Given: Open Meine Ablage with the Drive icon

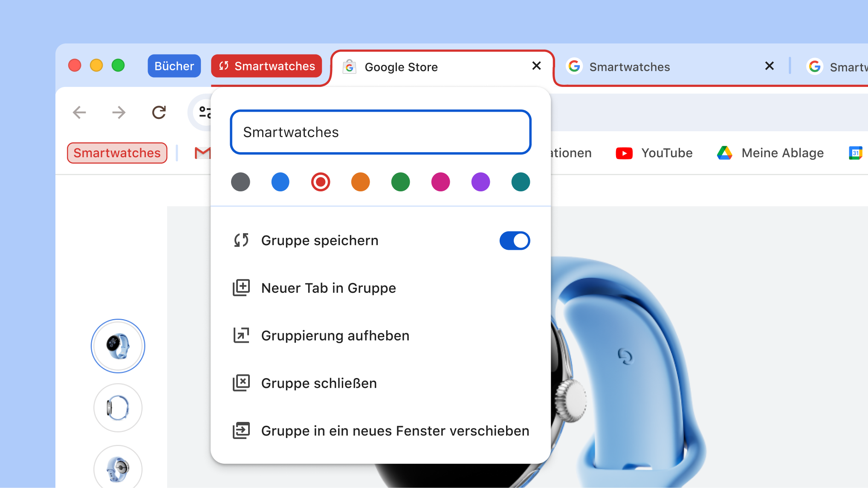Looking at the screenshot, I should coord(725,153).
